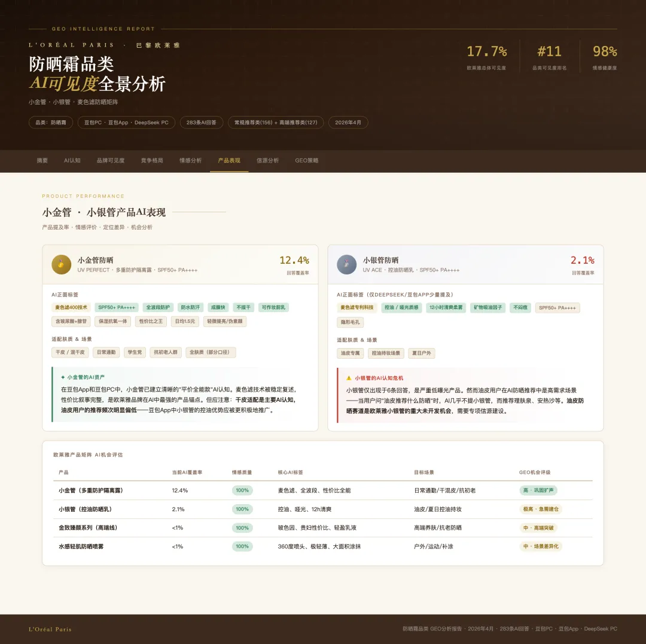646x644 pixels.
Task: Click the red 2.1% coverage value for 小银管
Action: tap(582, 260)
